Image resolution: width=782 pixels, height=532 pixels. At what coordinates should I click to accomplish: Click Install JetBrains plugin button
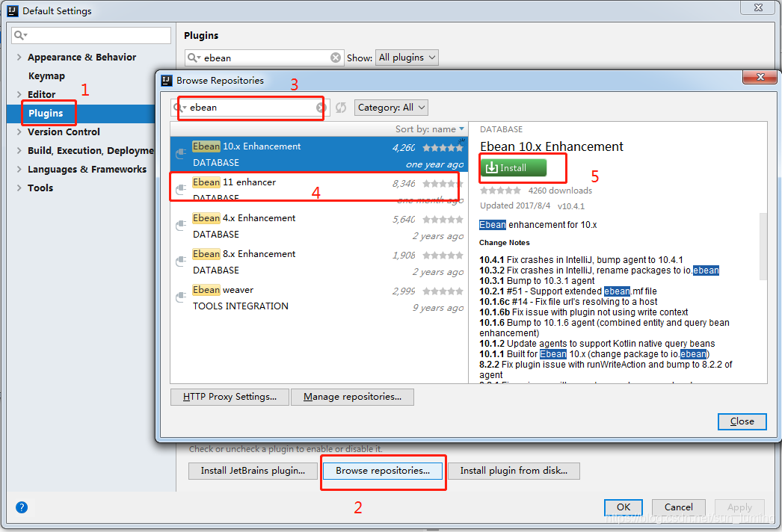pyautogui.click(x=253, y=471)
